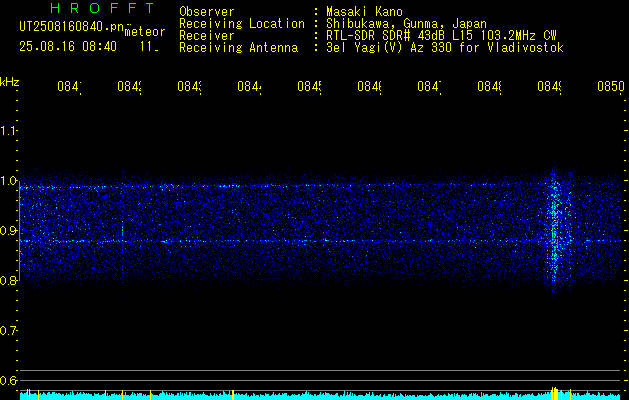
Task: Click the 0.7 frequency axis label
Action: [x=8, y=331]
